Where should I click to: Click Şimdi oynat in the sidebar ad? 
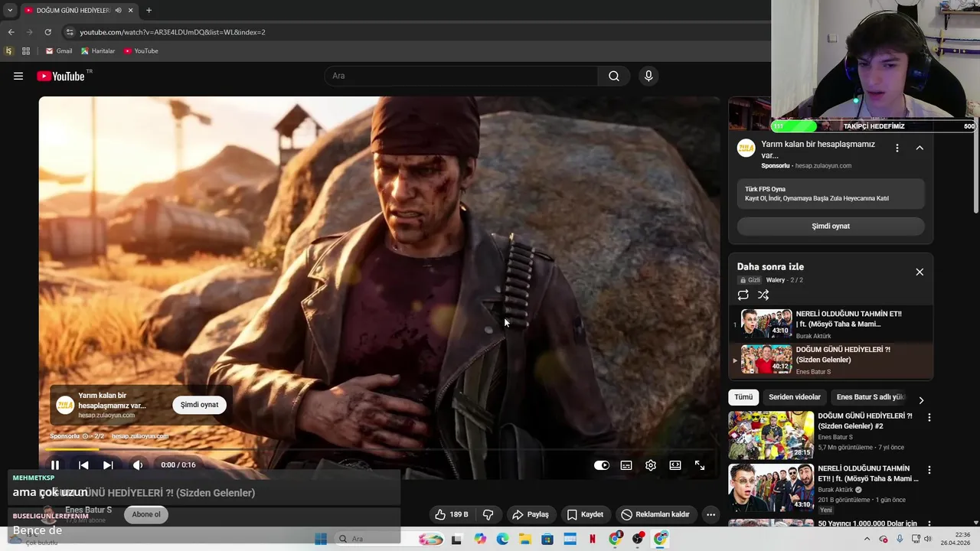831,227
